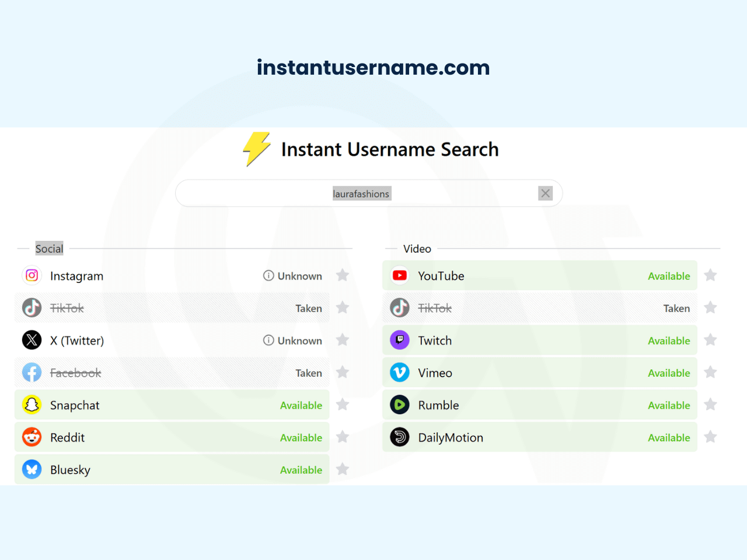
Task: Open the Rumble result row
Action: [540, 405]
